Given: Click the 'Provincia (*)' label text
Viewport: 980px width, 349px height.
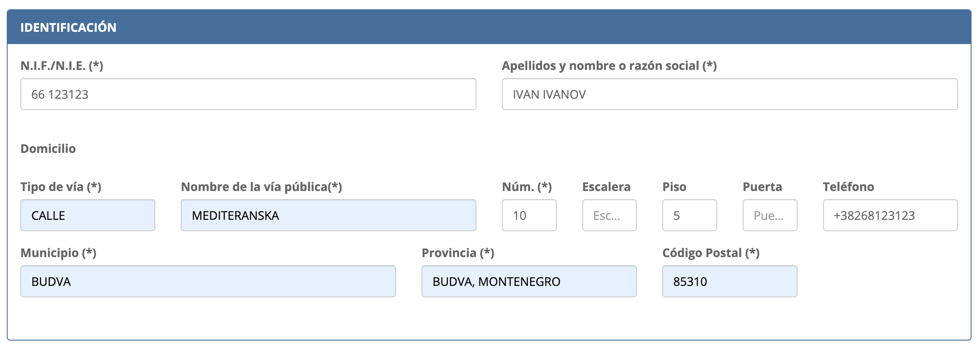Looking at the screenshot, I should click(x=458, y=253).
